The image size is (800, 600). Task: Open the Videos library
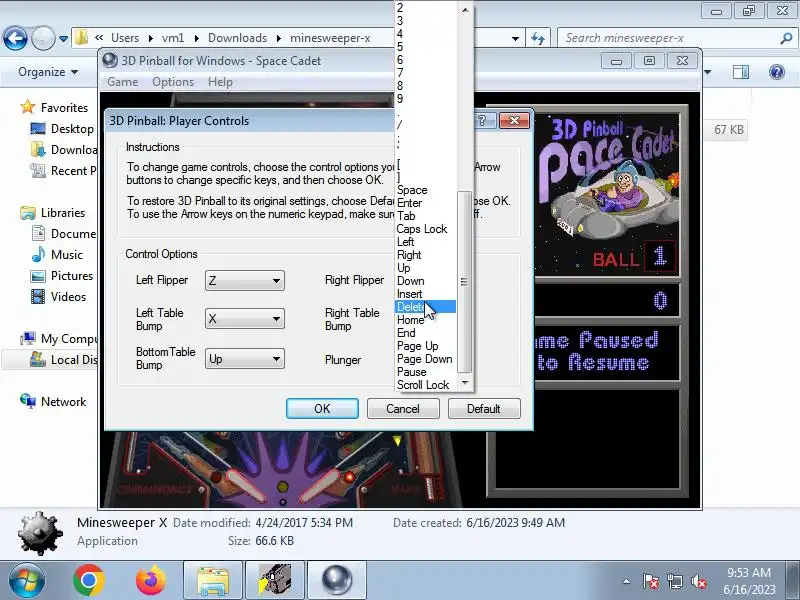click(x=59, y=296)
